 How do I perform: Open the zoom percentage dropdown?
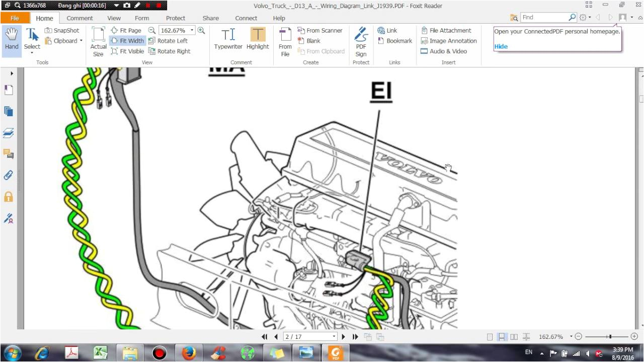191,30
